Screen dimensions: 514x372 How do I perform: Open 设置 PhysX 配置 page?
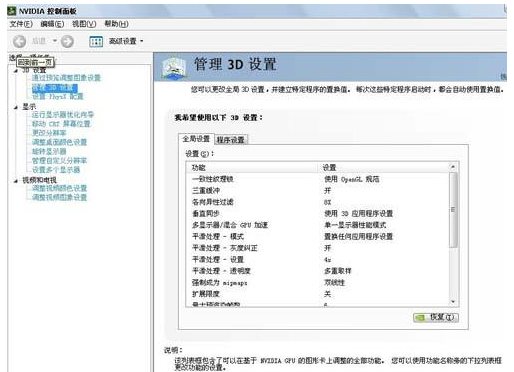57,97
